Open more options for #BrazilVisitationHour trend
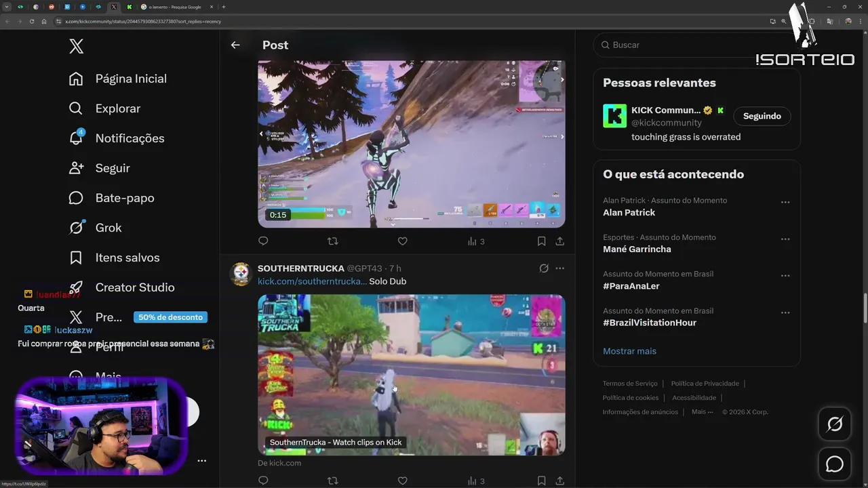Viewport: 868px width, 488px height. (785, 312)
